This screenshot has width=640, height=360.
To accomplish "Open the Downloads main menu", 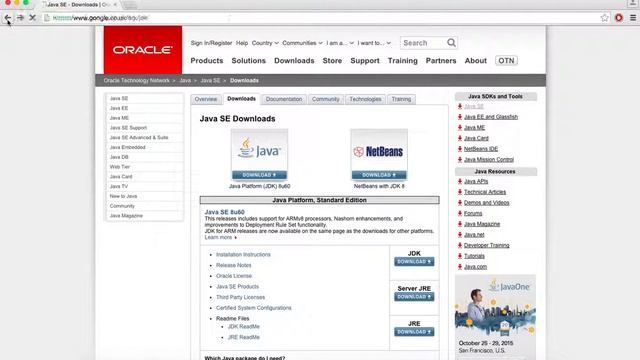I will pos(294,60).
